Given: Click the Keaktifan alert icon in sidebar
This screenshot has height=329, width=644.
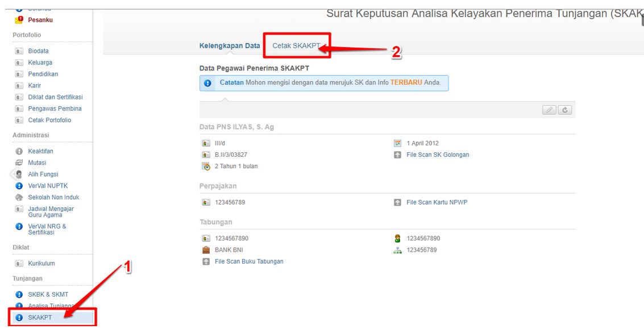Looking at the screenshot, I should (x=19, y=151).
